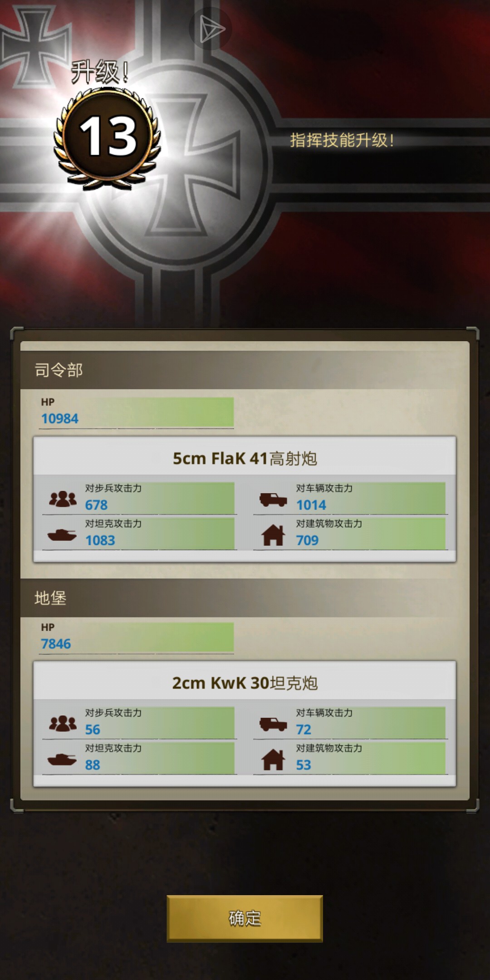
Task: Select the tank icon under KwK 30
Action: pos(62,759)
